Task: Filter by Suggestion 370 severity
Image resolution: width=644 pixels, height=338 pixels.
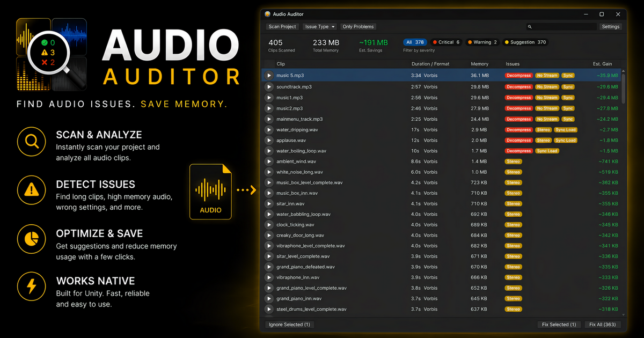Action: pyautogui.click(x=525, y=42)
